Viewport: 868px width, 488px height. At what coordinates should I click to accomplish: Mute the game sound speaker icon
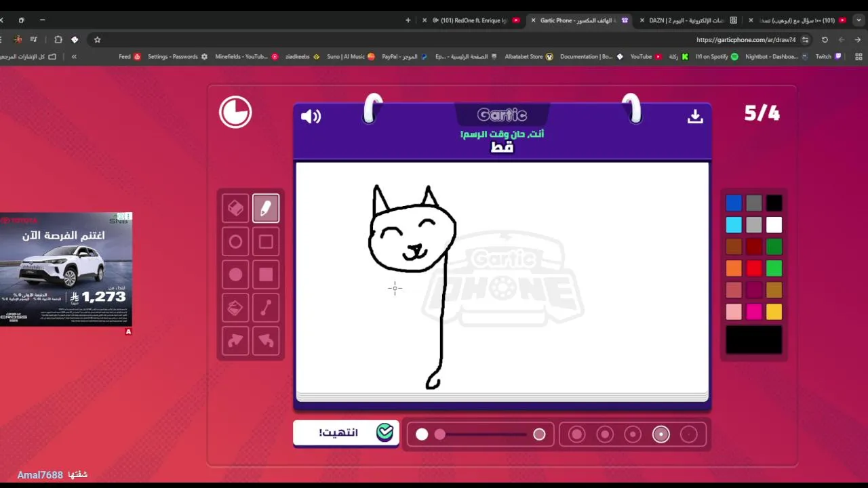[x=311, y=117]
